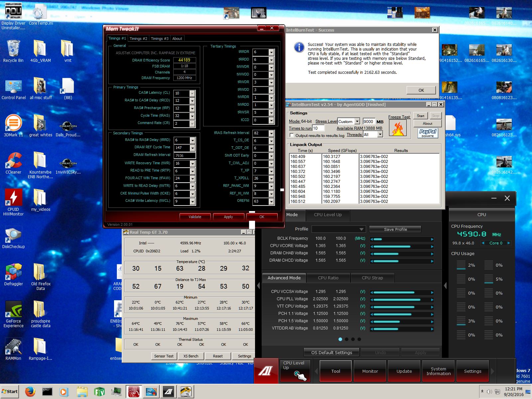Open the tRAS Refresh Interval dropdown
532x399 pixels.
click(x=271, y=133)
